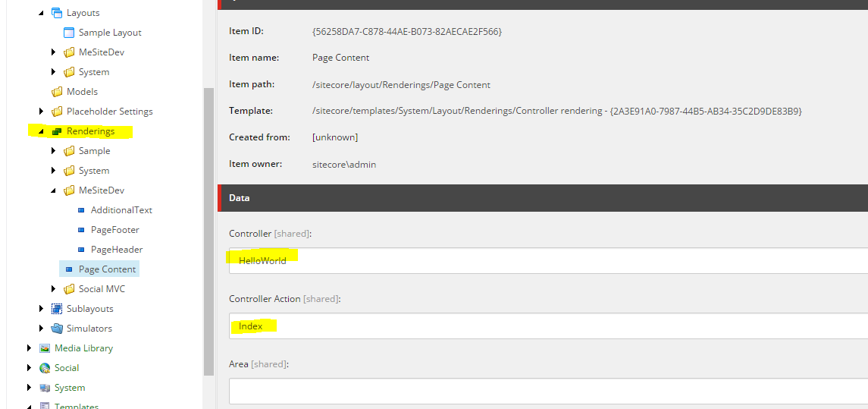868x409 pixels.
Task: Expand the Social MVC folder
Action: click(53, 289)
